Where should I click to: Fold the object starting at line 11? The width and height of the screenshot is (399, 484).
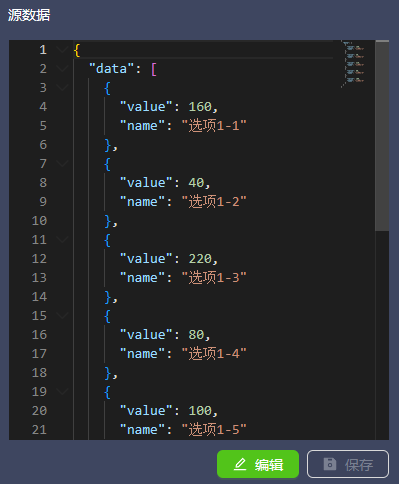pos(62,240)
